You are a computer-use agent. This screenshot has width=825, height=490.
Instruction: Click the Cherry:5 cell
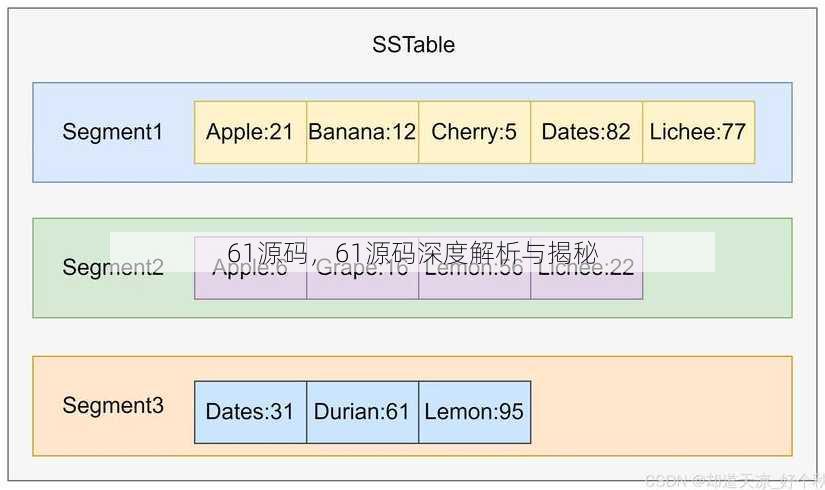tap(475, 132)
